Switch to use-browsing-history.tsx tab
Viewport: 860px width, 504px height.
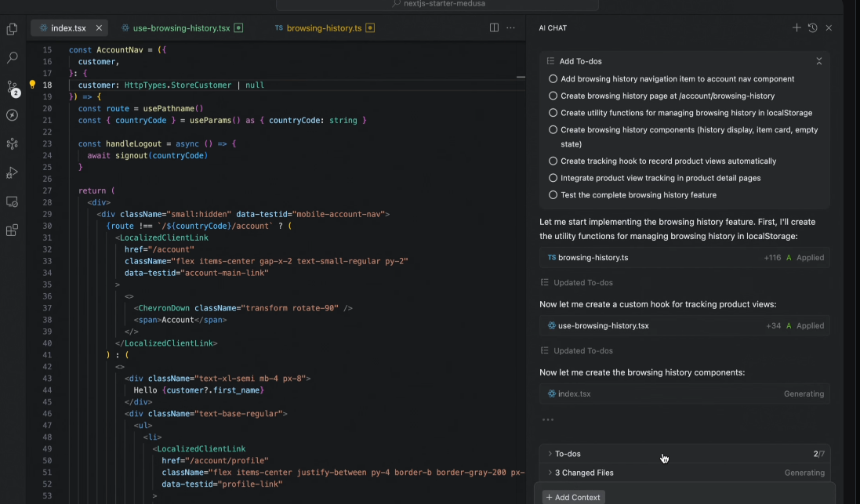pyautogui.click(x=182, y=28)
